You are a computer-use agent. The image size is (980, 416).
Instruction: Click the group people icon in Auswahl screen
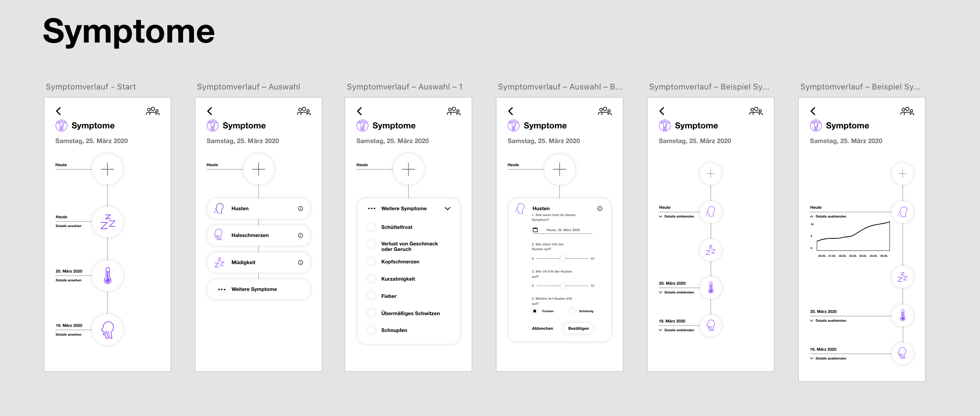[x=304, y=111]
